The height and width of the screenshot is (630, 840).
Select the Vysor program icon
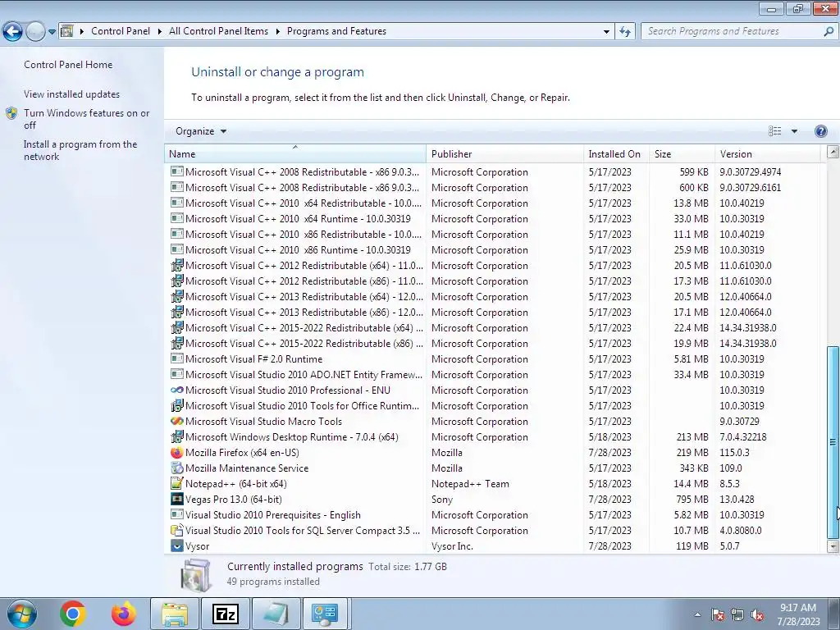click(x=177, y=546)
